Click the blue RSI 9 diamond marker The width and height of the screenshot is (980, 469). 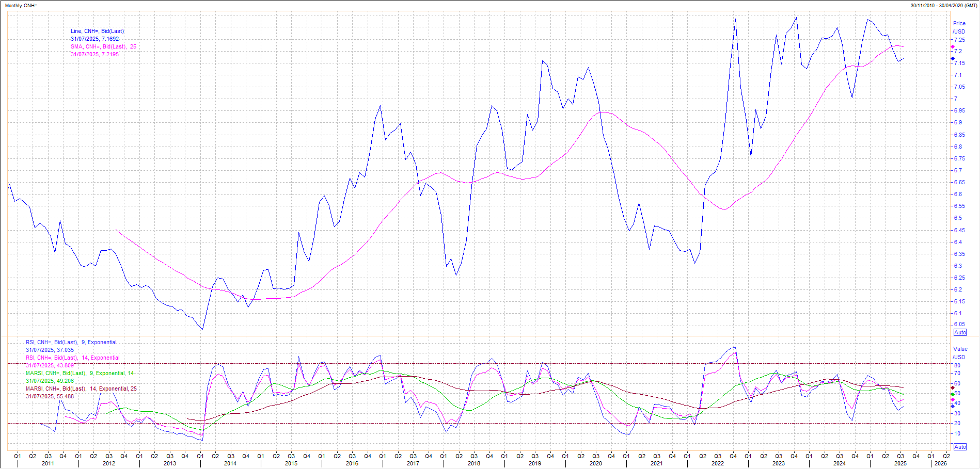pos(953,406)
